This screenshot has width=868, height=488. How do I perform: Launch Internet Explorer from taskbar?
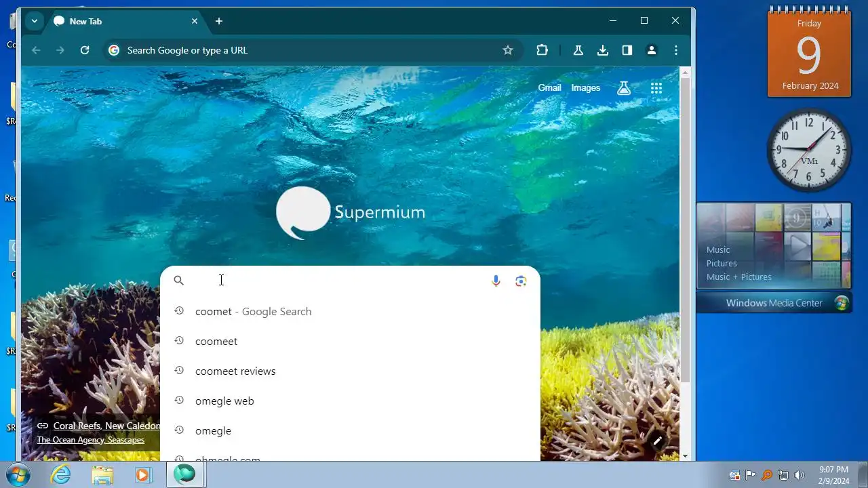pos(61,475)
